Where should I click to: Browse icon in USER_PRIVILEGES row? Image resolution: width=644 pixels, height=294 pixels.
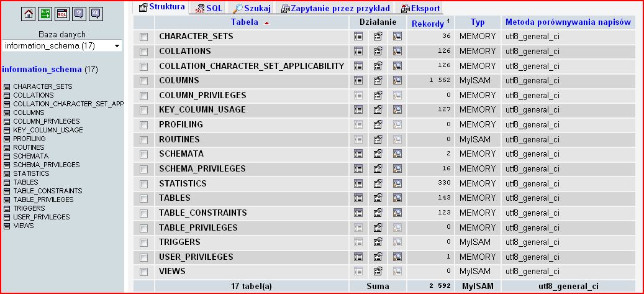[x=358, y=257]
